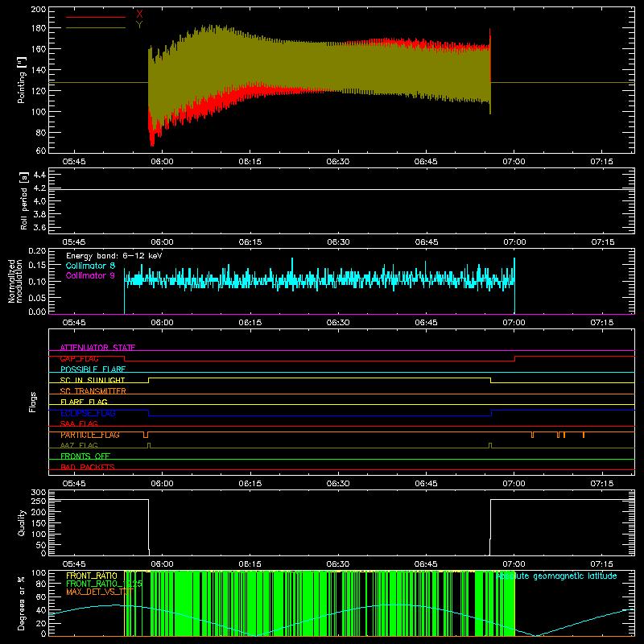The width and height of the screenshot is (644, 644).
Task: Click 06:15 time label under modulation plot
Action: 250,323
